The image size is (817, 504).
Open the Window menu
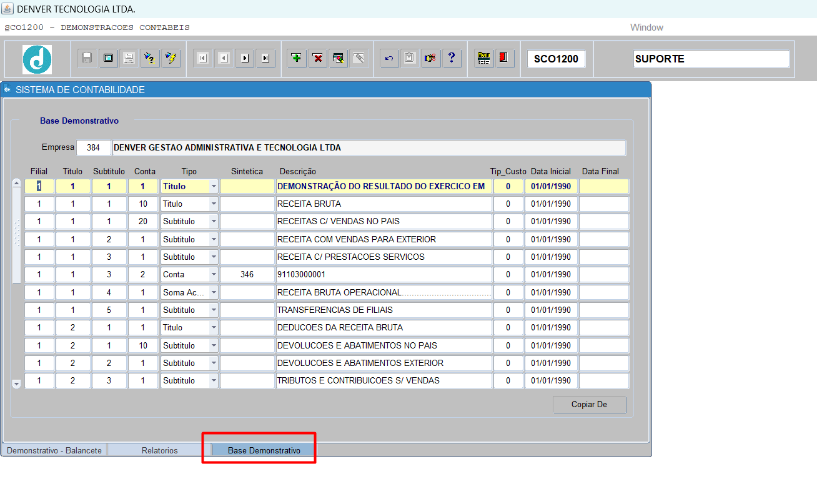coord(646,27)
